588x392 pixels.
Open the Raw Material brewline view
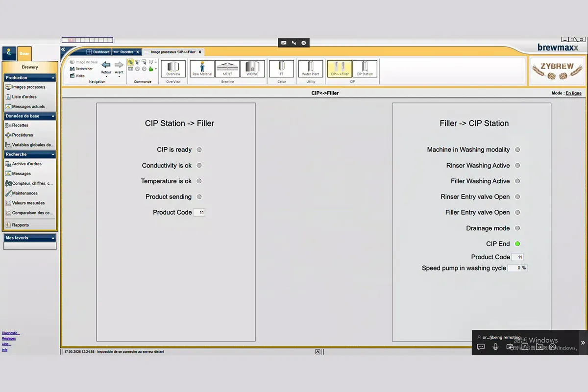(x=202, y=69)
